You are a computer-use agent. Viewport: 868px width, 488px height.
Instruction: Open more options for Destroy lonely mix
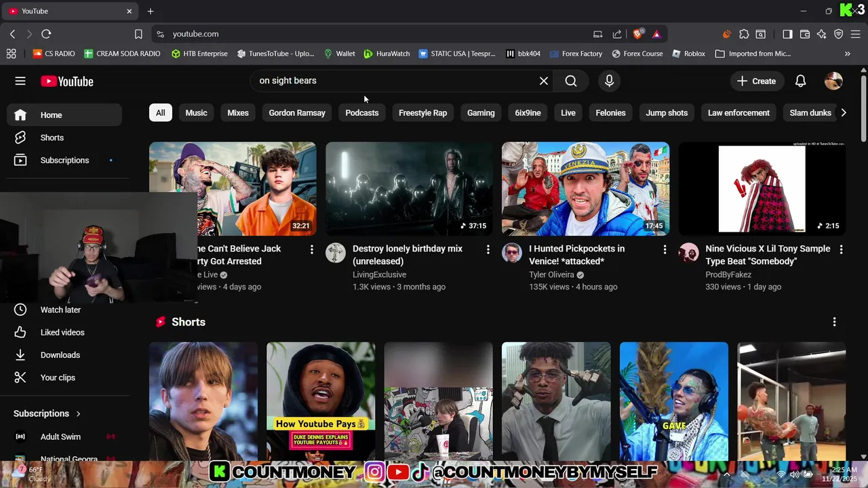[488, 249]
